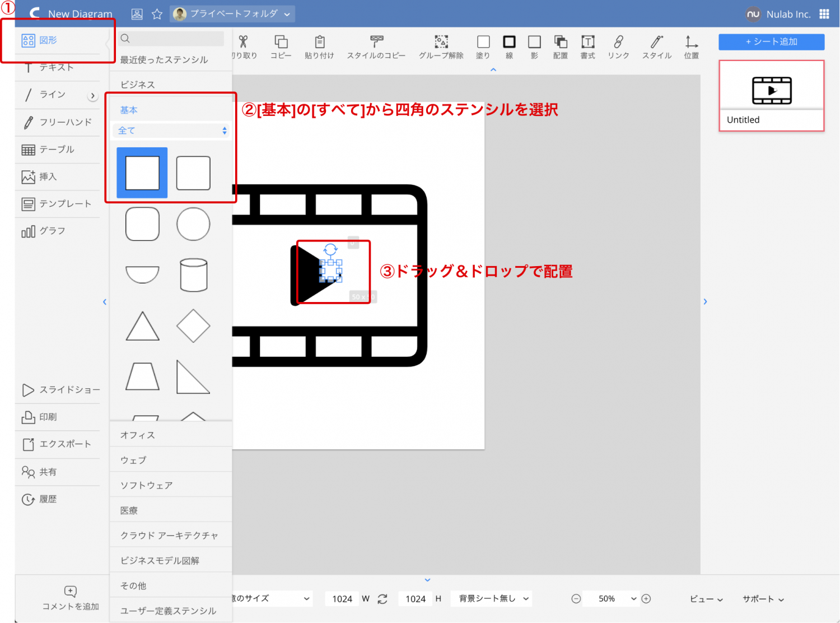This screenshot has width=840, height=623.
Task: Click the style copy (スタイルのコピー) icon
Action: coord(376,42)
